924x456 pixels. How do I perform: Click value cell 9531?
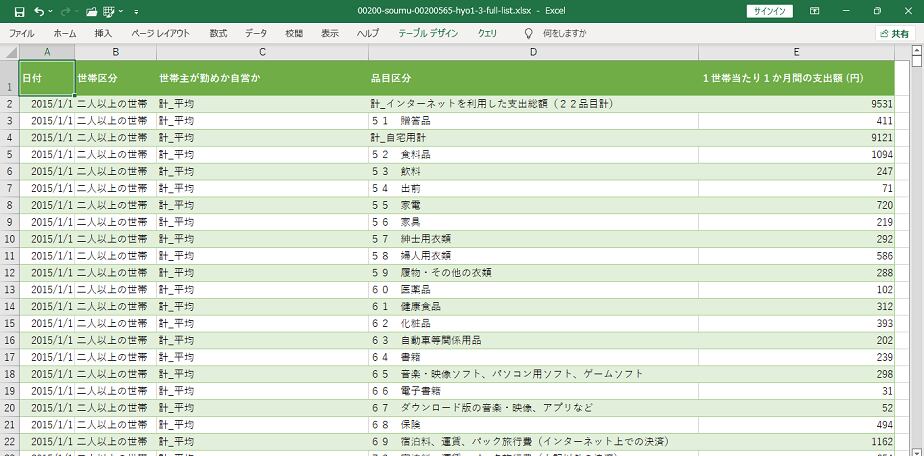pyautogui.click(x=796, y=104)
